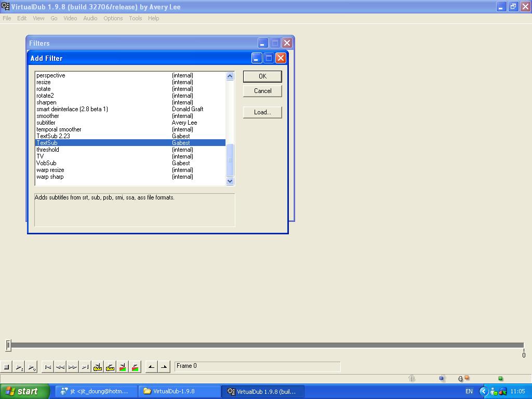Select smart deinterlace (2.8 beta 1)
The width and height of the screenshot is (532, 399).
click(130, 109)
